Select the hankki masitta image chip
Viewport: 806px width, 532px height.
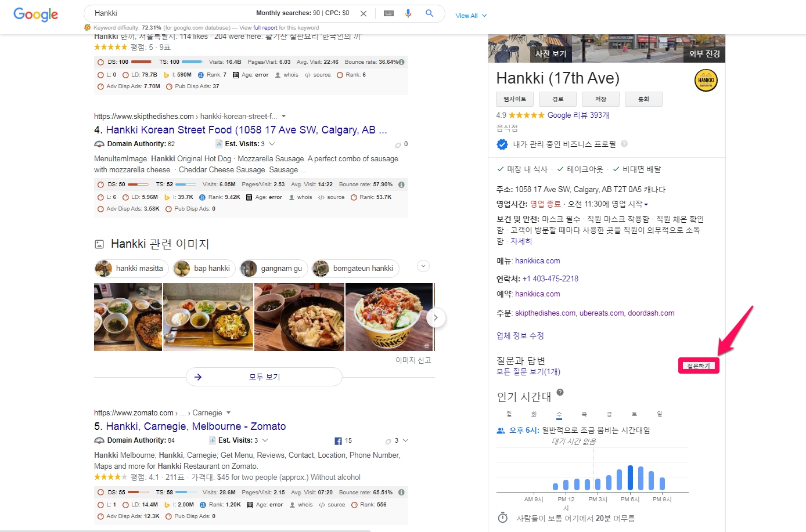click(132, 269)
